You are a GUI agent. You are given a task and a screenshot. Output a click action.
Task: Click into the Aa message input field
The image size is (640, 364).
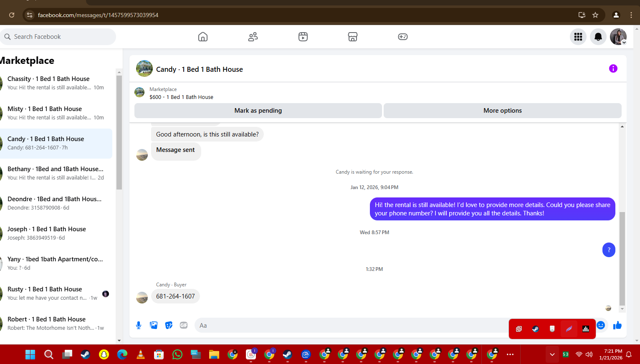[351, 325]
